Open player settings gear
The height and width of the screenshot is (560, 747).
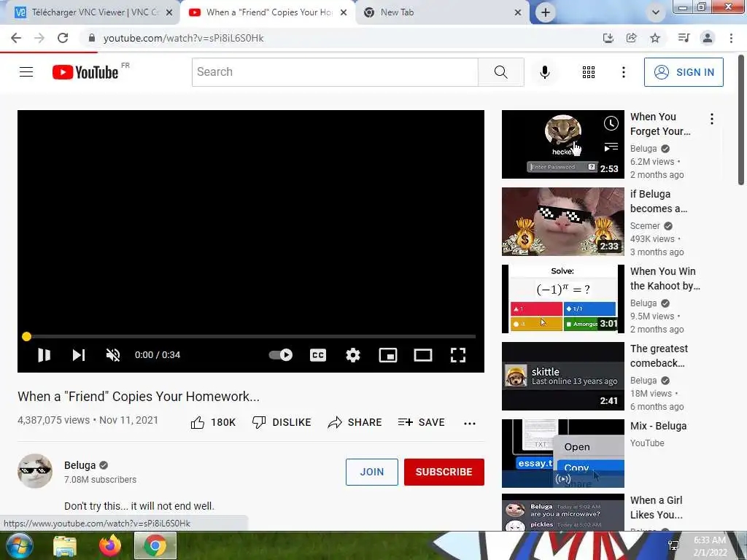352,355
